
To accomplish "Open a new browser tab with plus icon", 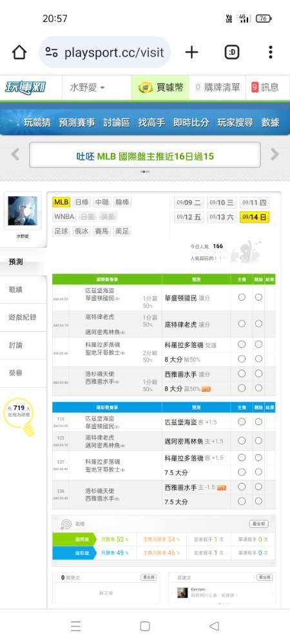I will pos(191,52).
